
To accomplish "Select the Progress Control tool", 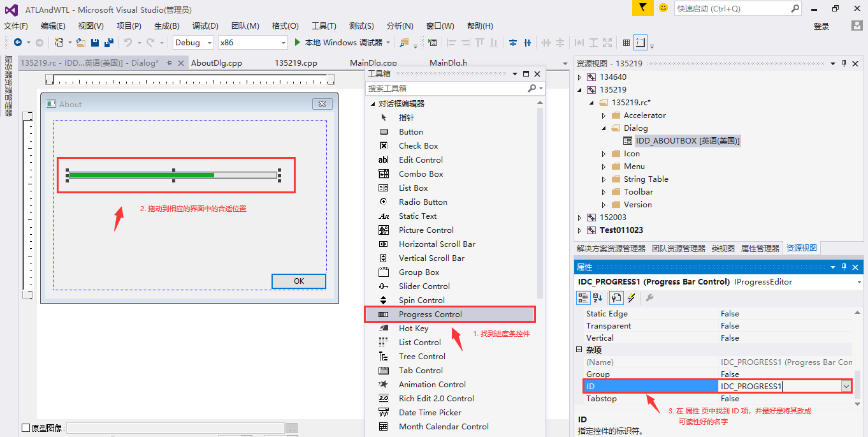I will tap(451, 314).
